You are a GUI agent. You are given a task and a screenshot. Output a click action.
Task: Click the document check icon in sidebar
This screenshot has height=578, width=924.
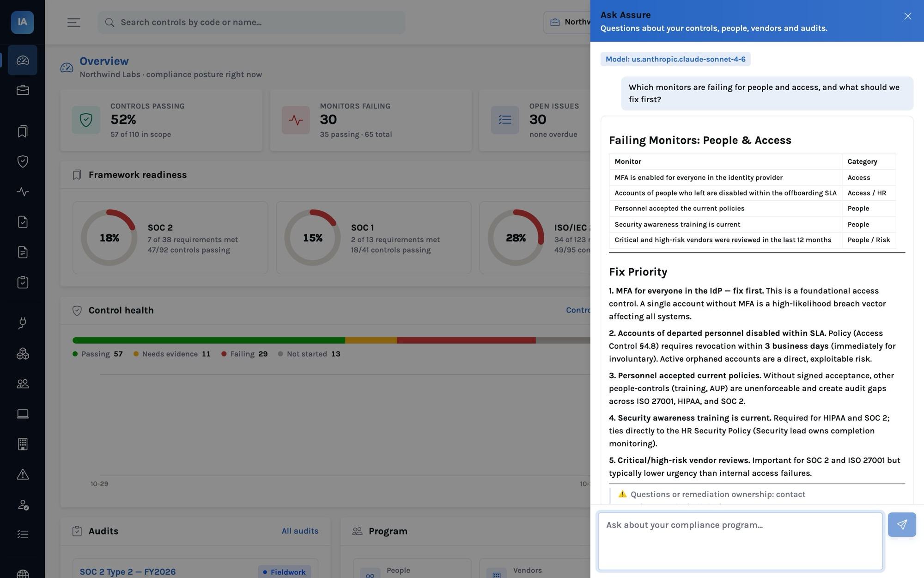tap(23, 222)
